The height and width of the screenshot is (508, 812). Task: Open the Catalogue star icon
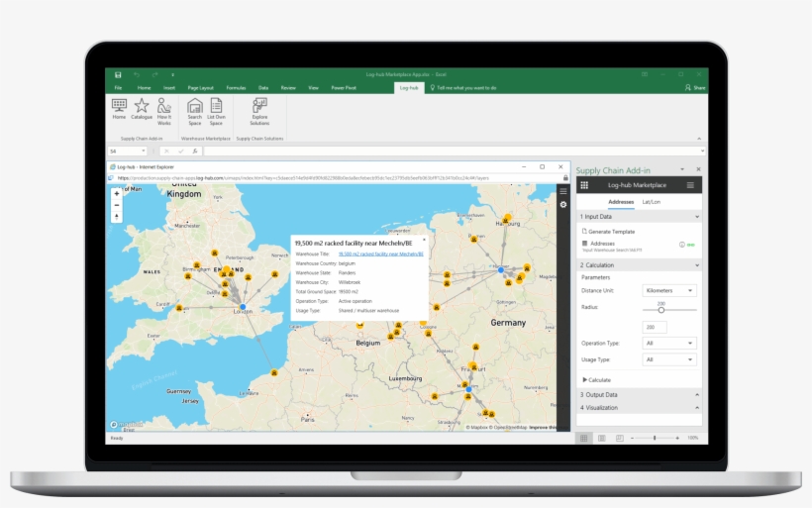[x=142, y=109]
